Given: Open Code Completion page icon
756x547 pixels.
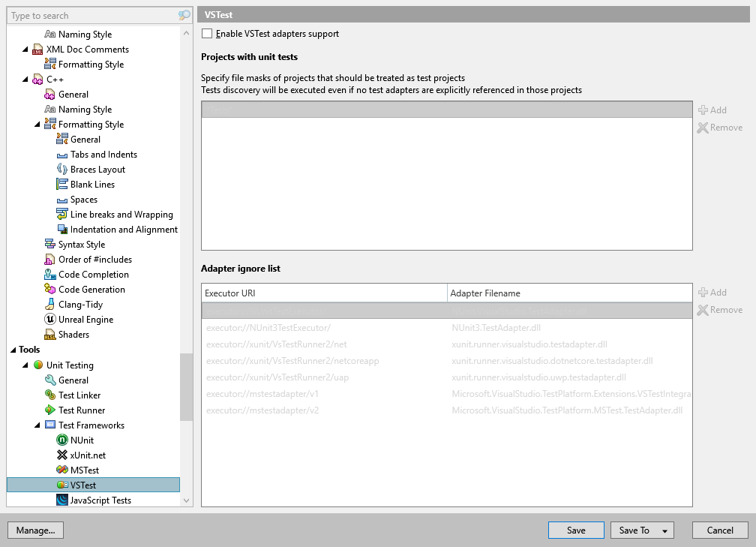Looking at the screenshot, I should pyautogui.click(x=49, y=275).
